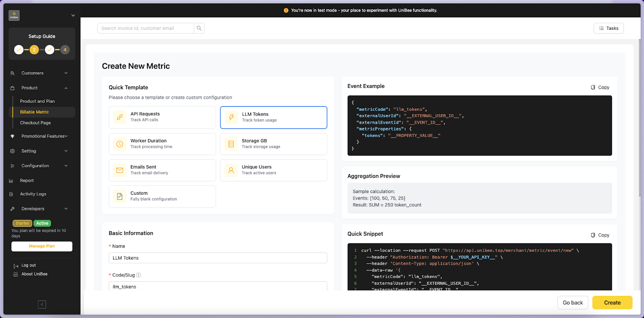Click the Custom template document icon
Image resolution: width=644 pixels, height=318 pixels.
(x=120, y=196)
